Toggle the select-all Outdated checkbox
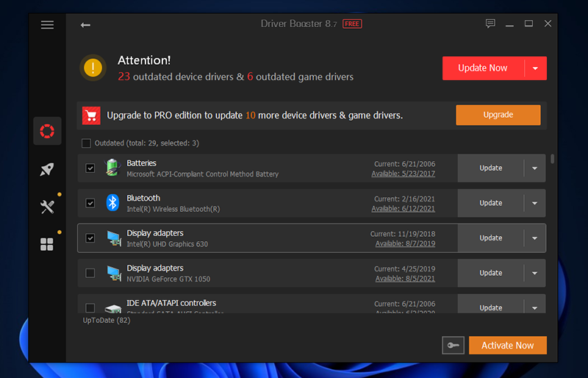 click(x=86, y=143)
